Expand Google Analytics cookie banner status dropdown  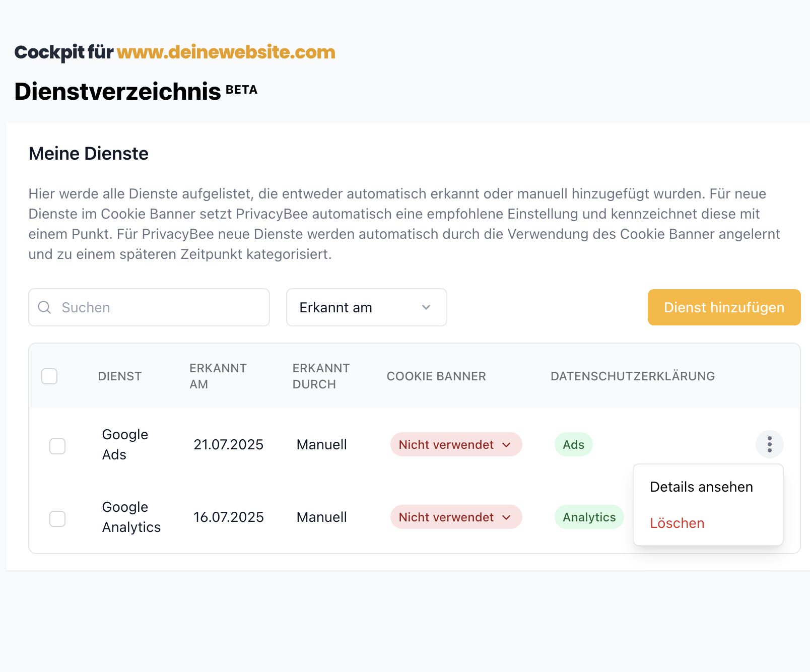coord(456,517)
